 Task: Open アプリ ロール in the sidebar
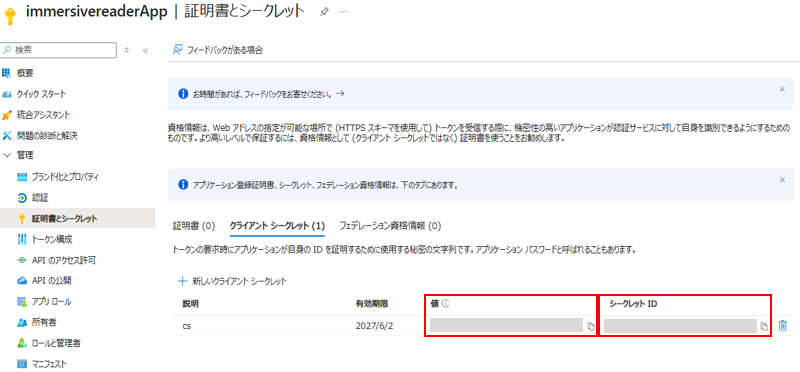click(51, 302)
